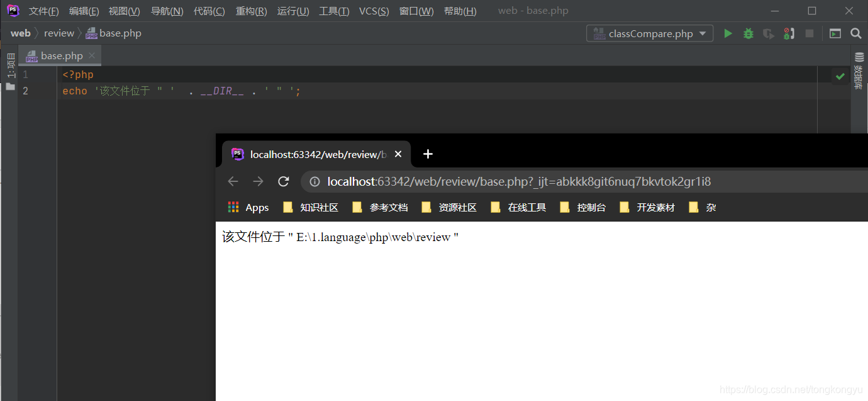The height and width of the screenshot is (401, 868).
Task: Open the 窗口(W) menu
Action: pyautogui.click(x=416, y=11)
